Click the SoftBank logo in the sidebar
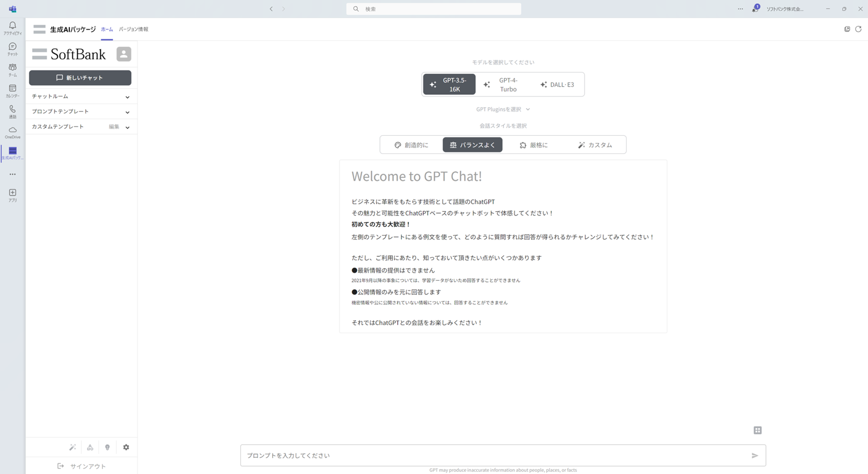Screen dimensions: 868x474 [69, 54]
